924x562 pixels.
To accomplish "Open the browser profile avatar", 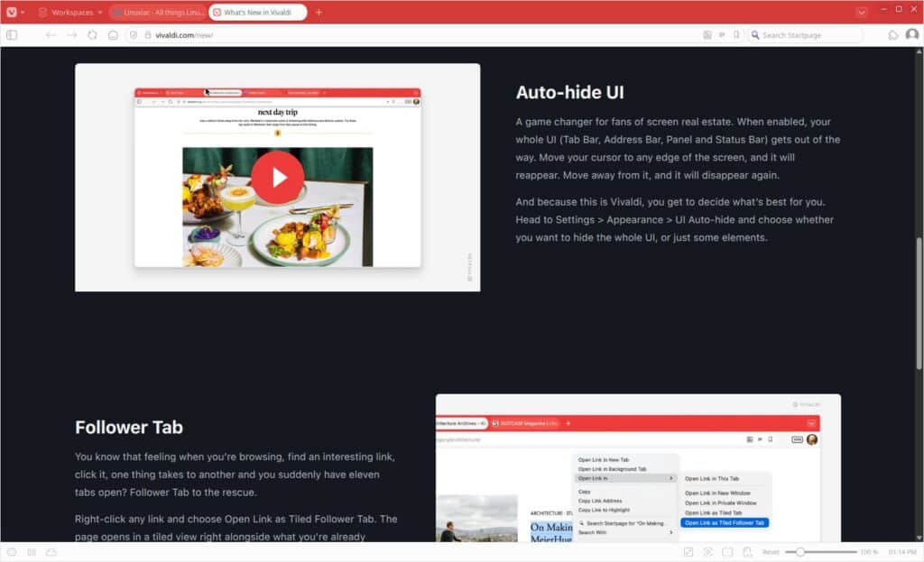I will [x=911, y=34].
